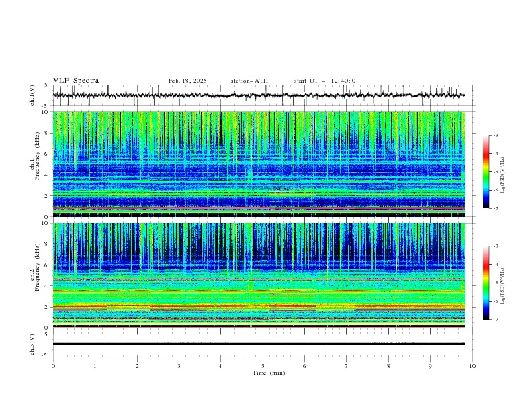This screenshot has height=411, width=532.
Task: Click the ch.2 color bar log(PSD) label
Action: point(502,285)
